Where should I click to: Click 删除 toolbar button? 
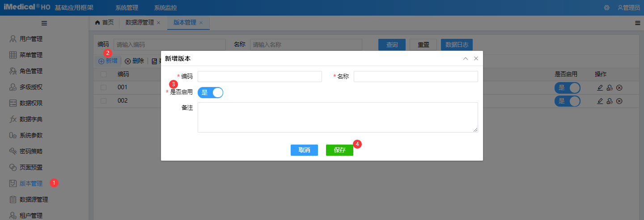[134, 61]
